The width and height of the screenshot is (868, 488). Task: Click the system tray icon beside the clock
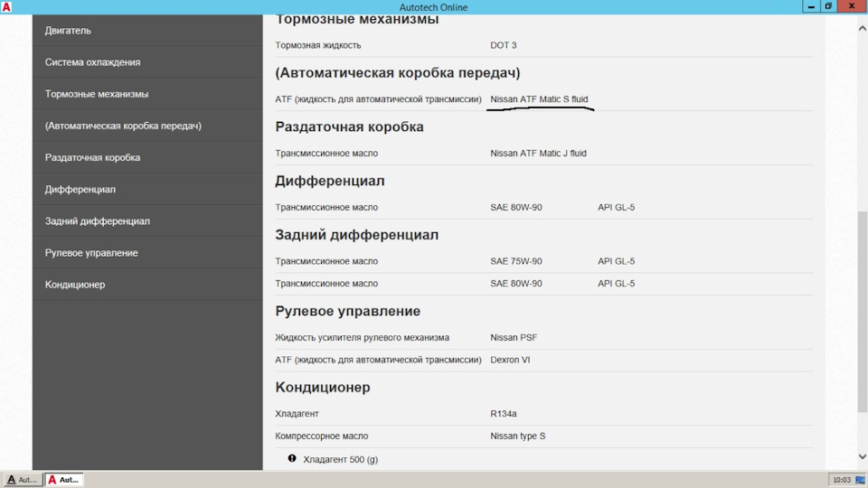coord(859,480)
